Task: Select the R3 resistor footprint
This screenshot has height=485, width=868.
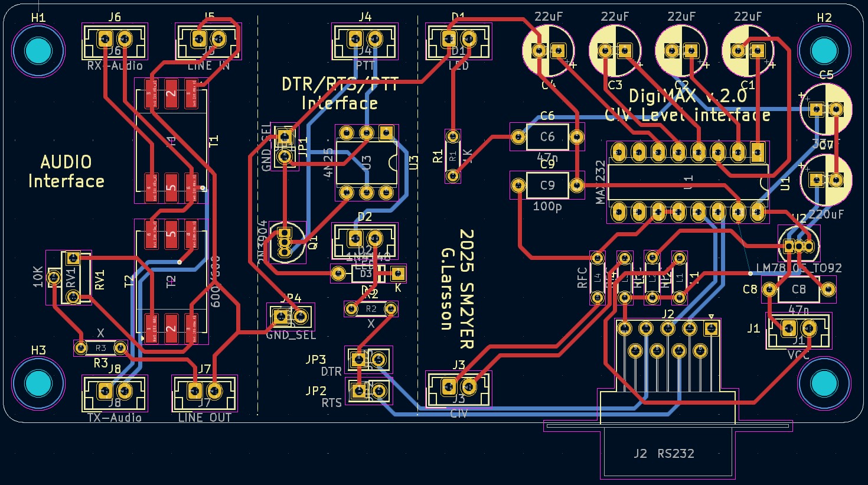Action: click(x=100, y=348)
